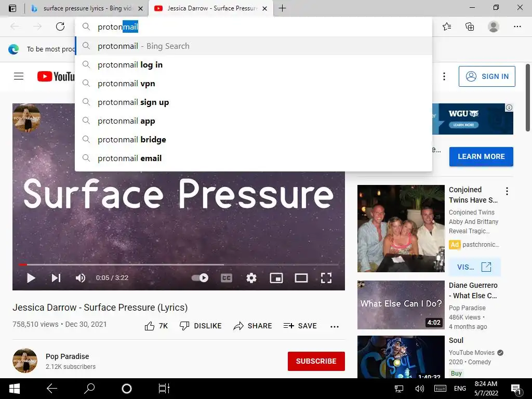Click the SUBSCRIBE button
The image size is (532, 399).
click(316, 361)
